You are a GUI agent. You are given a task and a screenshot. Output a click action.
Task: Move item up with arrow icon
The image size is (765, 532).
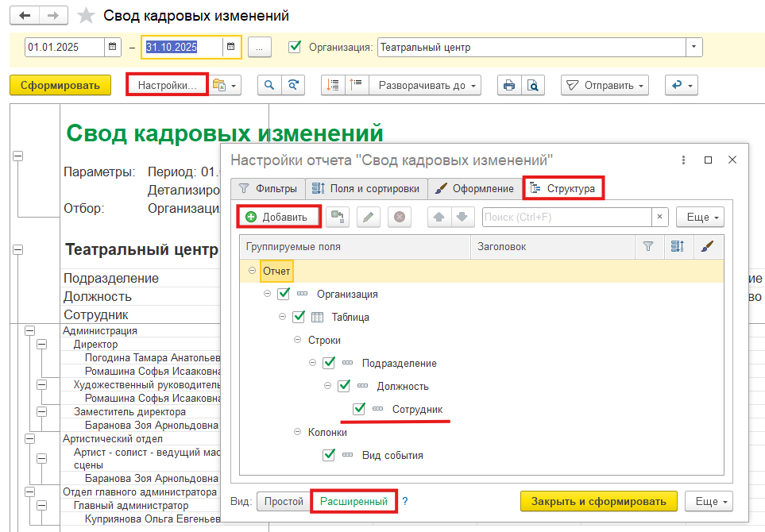[x=439, y=217]
